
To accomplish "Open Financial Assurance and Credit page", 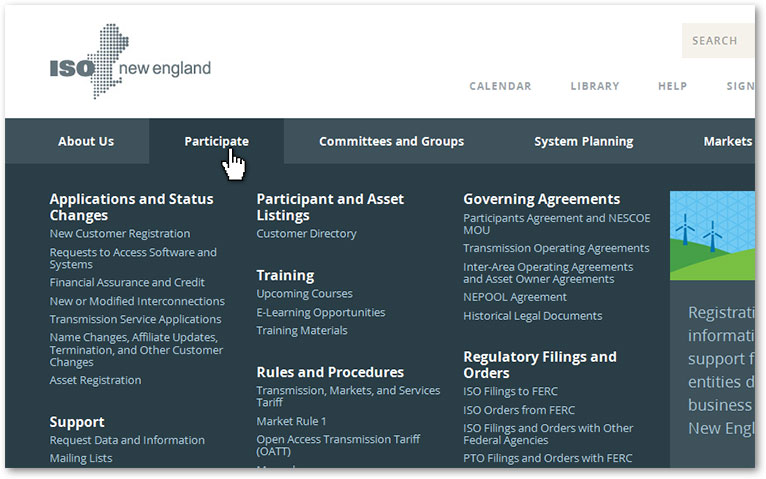I will pyautogui.click(x=127, y=283).
